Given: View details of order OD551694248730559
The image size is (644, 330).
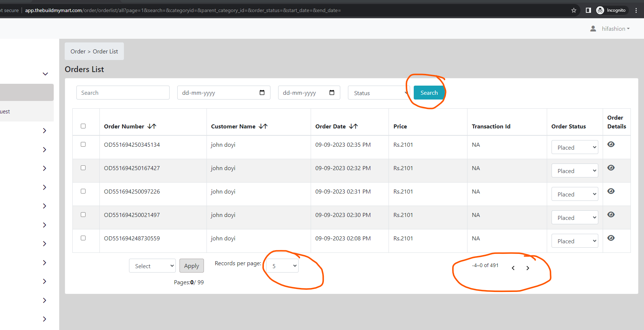Looking at the screenshot, I should tap(611, 238).
